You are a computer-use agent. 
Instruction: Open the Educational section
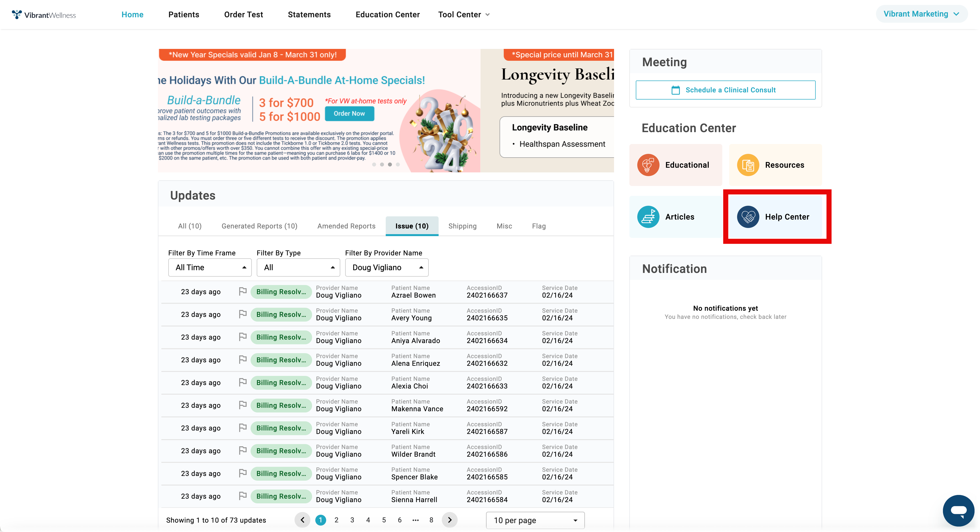pos(676,165)
